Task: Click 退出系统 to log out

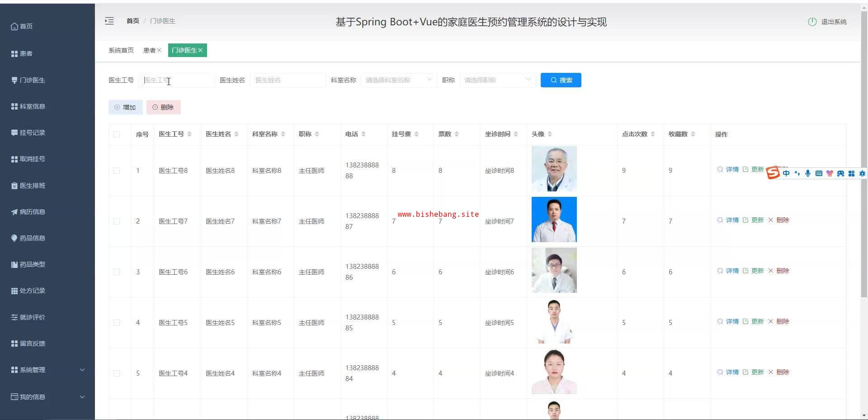Action: point(827,22)
